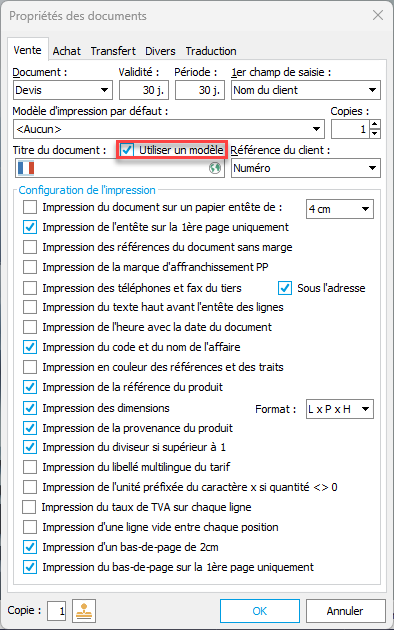Expand the Modèle d'impression par défaut dropdown
394x630 pixels.
169,129
